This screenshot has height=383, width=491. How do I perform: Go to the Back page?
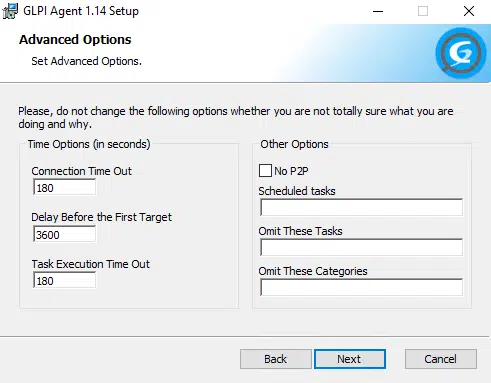coord(275,359)
